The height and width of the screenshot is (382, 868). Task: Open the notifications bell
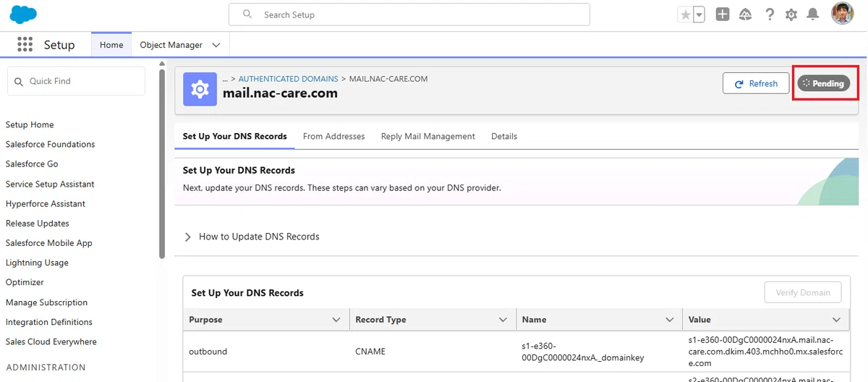tap(813, 14)
